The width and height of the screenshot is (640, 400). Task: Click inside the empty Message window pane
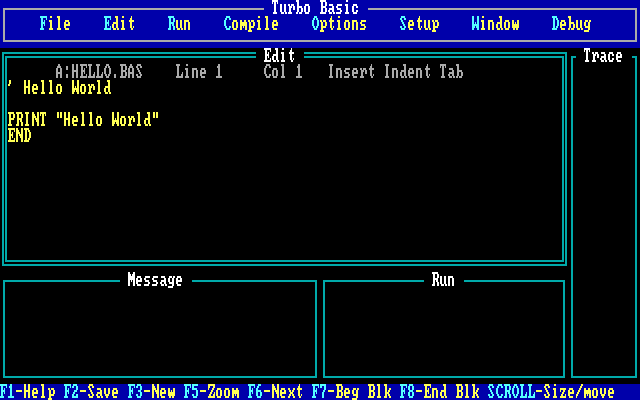[x=160, y=331]
